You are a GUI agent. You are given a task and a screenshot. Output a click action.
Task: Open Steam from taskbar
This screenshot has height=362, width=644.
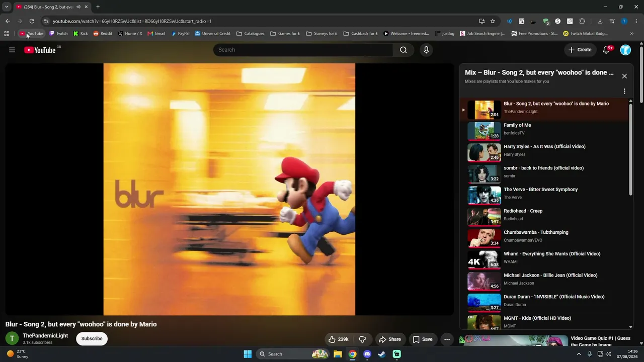coord(382,354)
